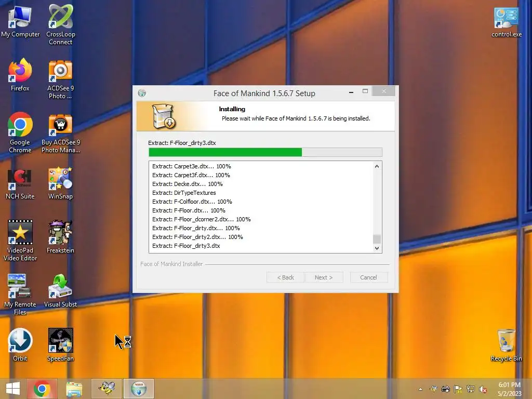The width and height of the screenshot is (532, 399).
Task: Show hidden system tray icons
Action: coord(420,389)
